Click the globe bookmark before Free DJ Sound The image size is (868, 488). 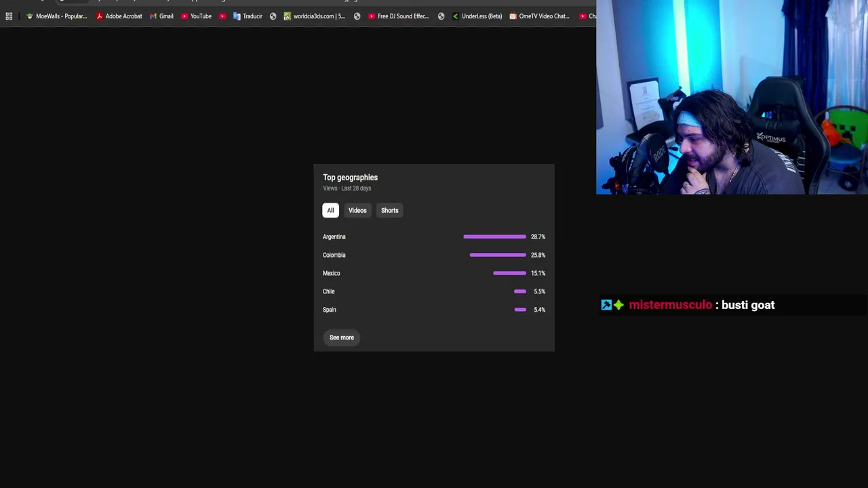[x=357, y=16]
